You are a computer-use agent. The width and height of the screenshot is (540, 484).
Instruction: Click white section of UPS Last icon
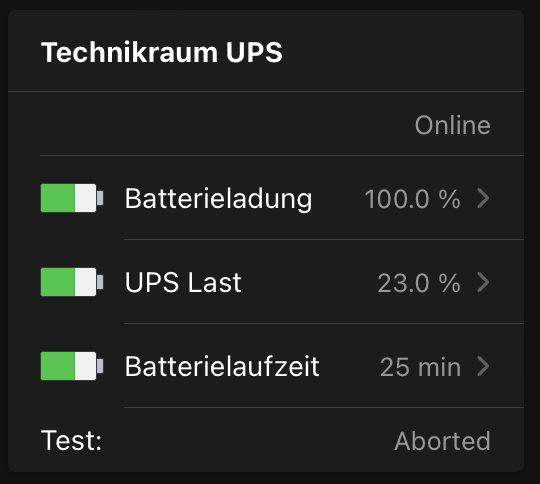click(x=85, y=282)
